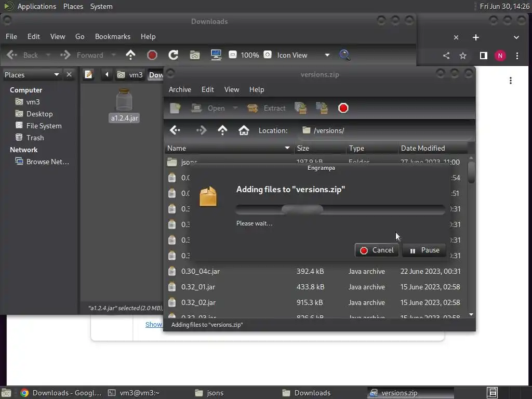Viewport: 532px width, 399px height.
Task: Click the Up arrow in file manager toolbar
Action: (130, 55)
